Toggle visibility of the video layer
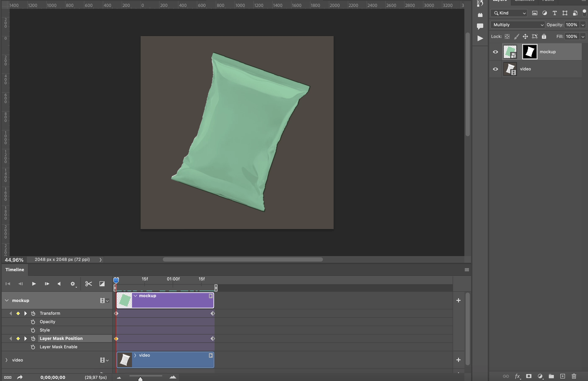 pyautogui.click(x=495, y=69)
